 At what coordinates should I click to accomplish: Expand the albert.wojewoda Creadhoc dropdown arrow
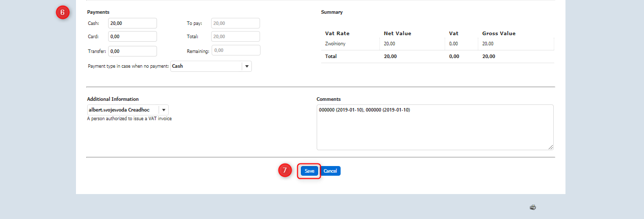coord(163,110)
